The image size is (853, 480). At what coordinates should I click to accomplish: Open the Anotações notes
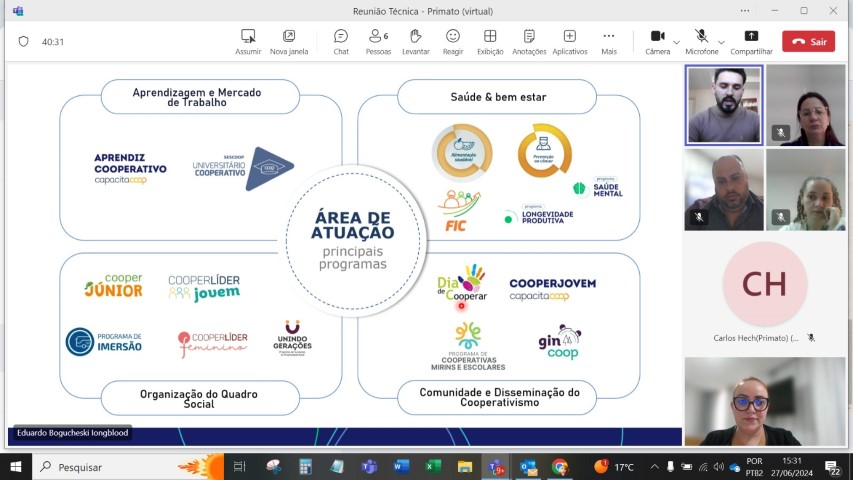(x=529, y=42)
